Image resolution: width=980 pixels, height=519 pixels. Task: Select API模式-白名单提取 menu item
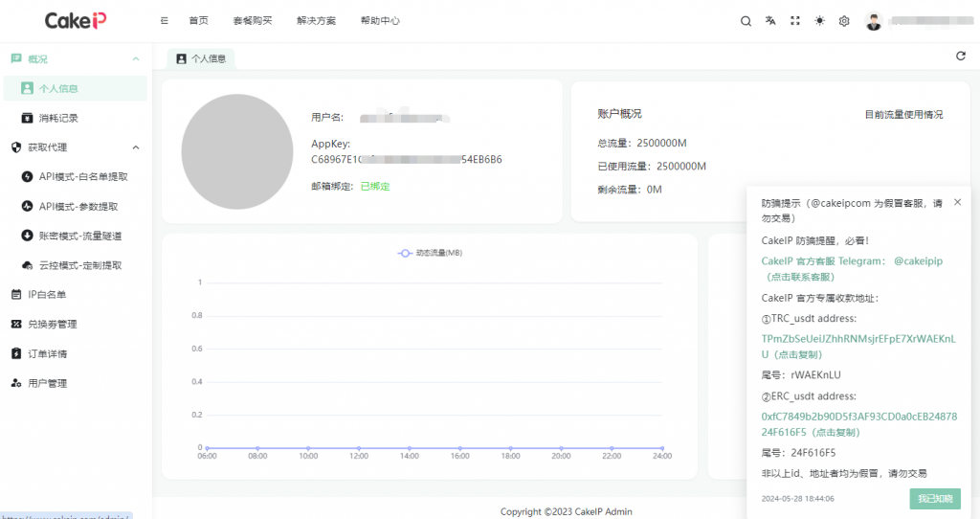[x=83, y=177]
